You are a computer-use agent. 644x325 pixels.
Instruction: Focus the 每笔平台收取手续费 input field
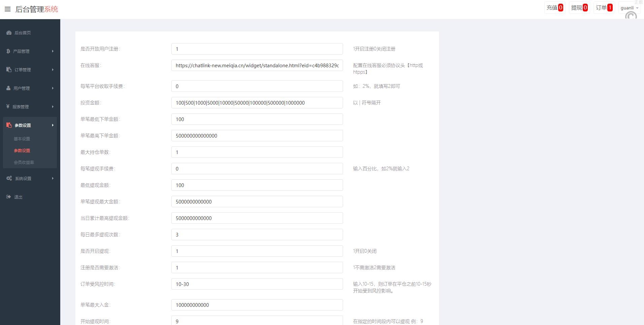257,86
